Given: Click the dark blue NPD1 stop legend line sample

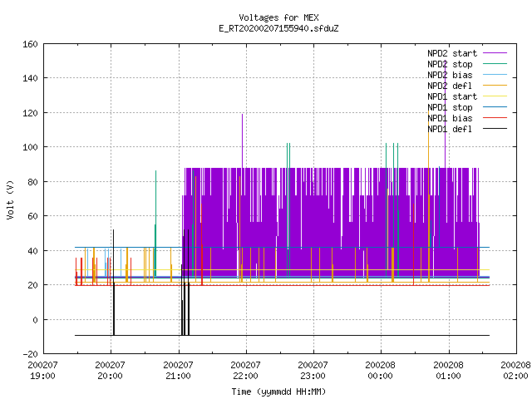Looking at the screenshot, I should click(x=495, y=107).
